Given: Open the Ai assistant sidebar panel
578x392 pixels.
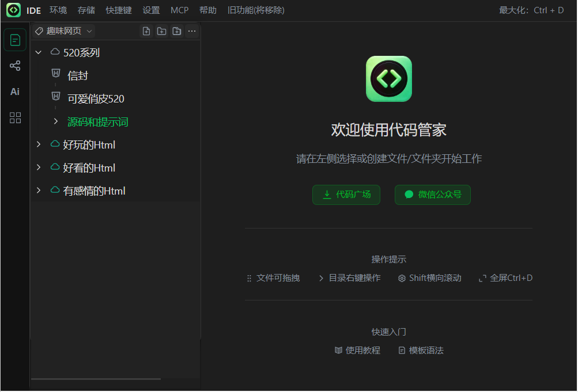Looking at the screenshot, I should [15, 92].
